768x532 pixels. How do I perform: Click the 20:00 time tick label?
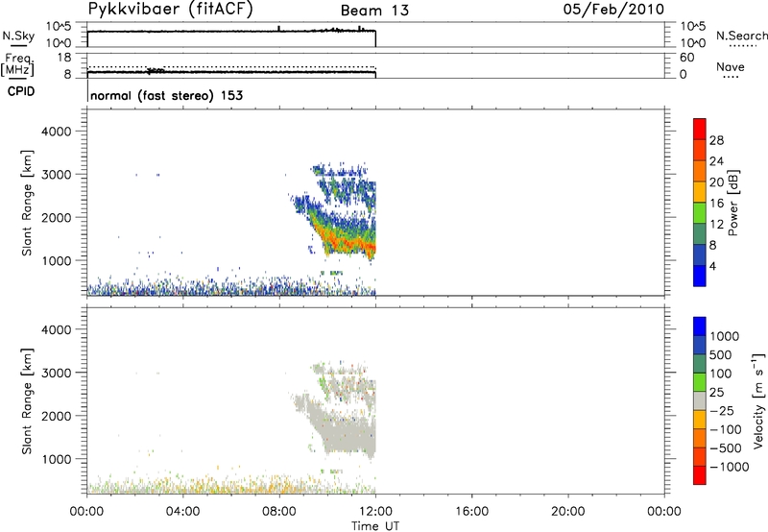(x=568, y=512)
